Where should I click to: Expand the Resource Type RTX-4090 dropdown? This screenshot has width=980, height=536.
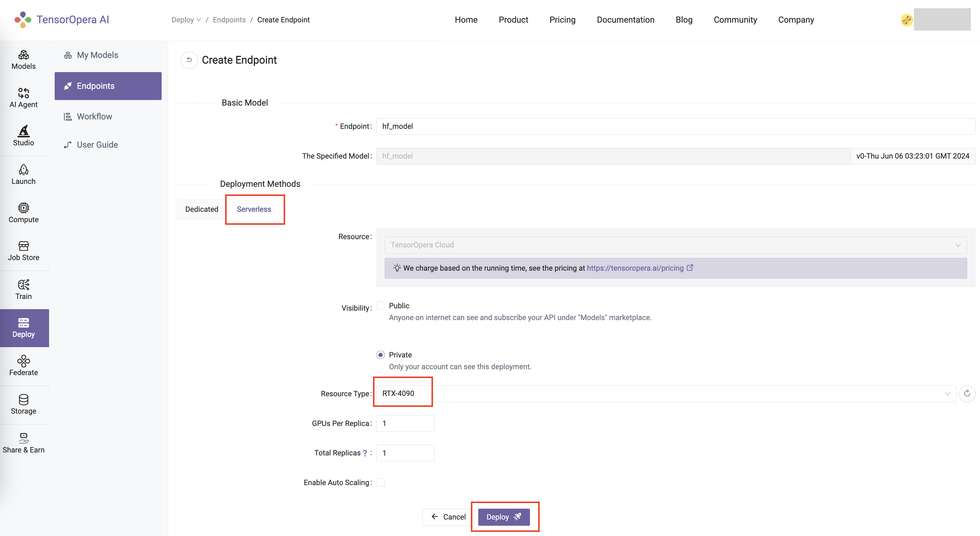[666, 394]
